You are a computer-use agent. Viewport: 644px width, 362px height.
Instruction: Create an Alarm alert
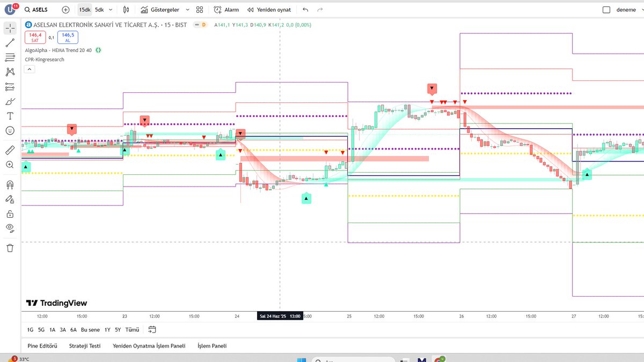click(x=226, y=10)
